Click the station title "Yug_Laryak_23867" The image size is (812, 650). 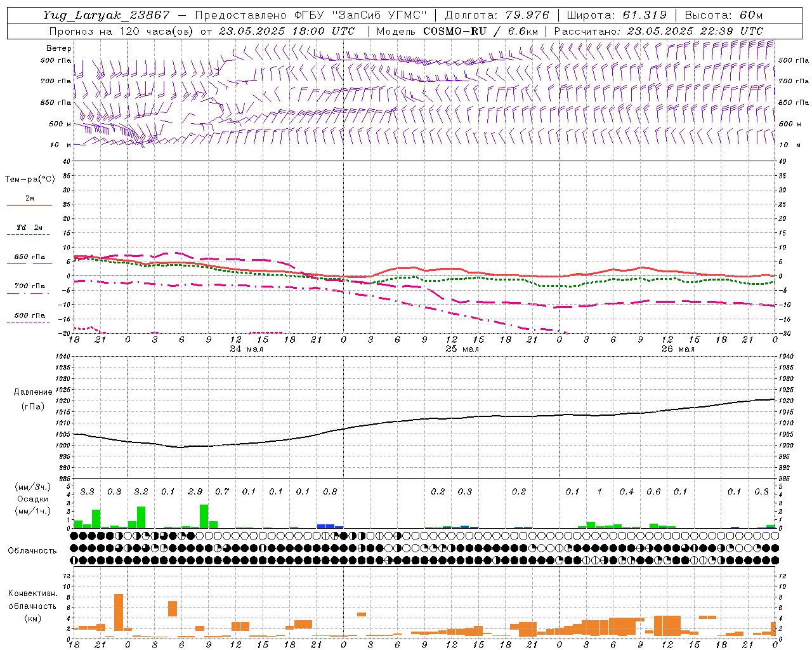click(x=106, y=15)
